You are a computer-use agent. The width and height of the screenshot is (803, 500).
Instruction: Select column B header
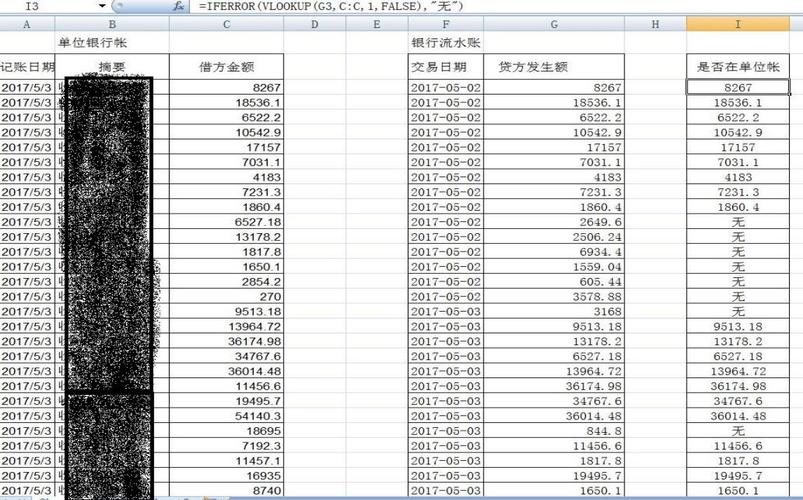[112, 24]
